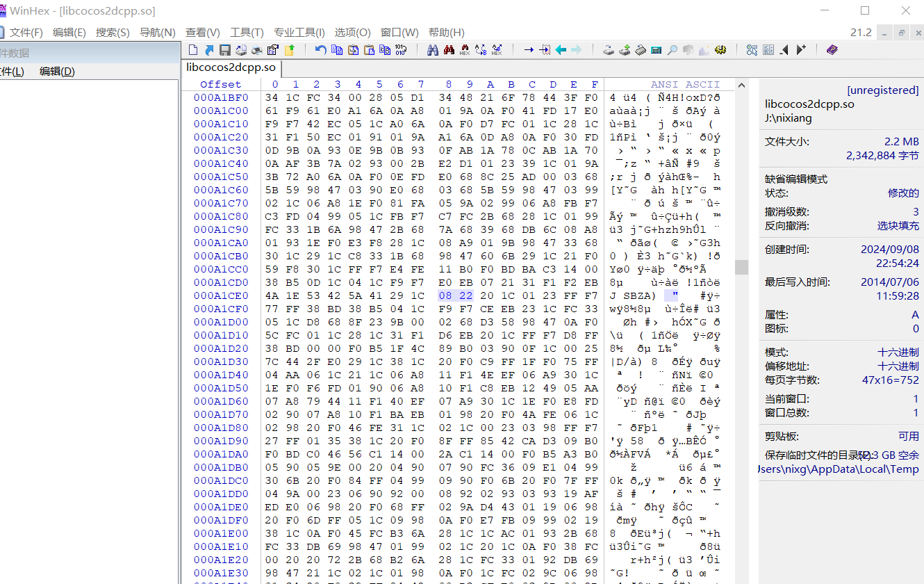924x584 pixels.
Task: Save the file using floppy disk icon
Action: (225, 50)
